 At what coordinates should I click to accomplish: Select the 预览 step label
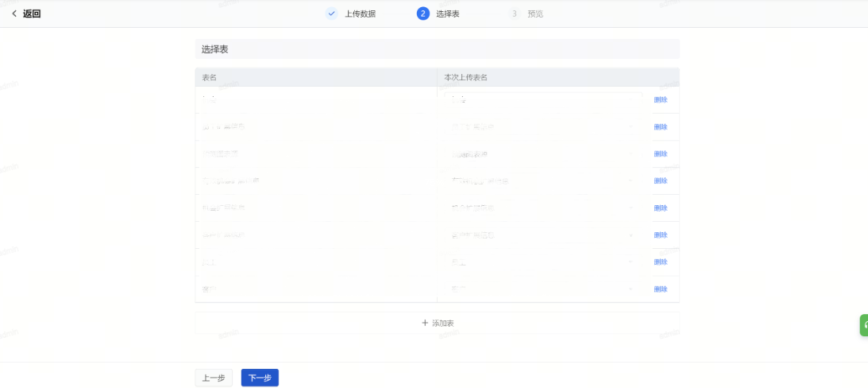tap(535, 14)
